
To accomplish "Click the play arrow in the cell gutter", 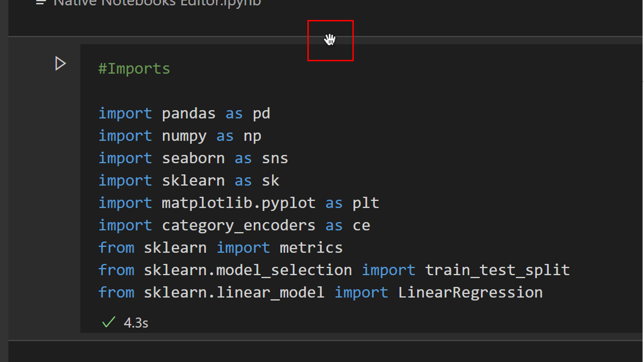I will pos(60,64).
